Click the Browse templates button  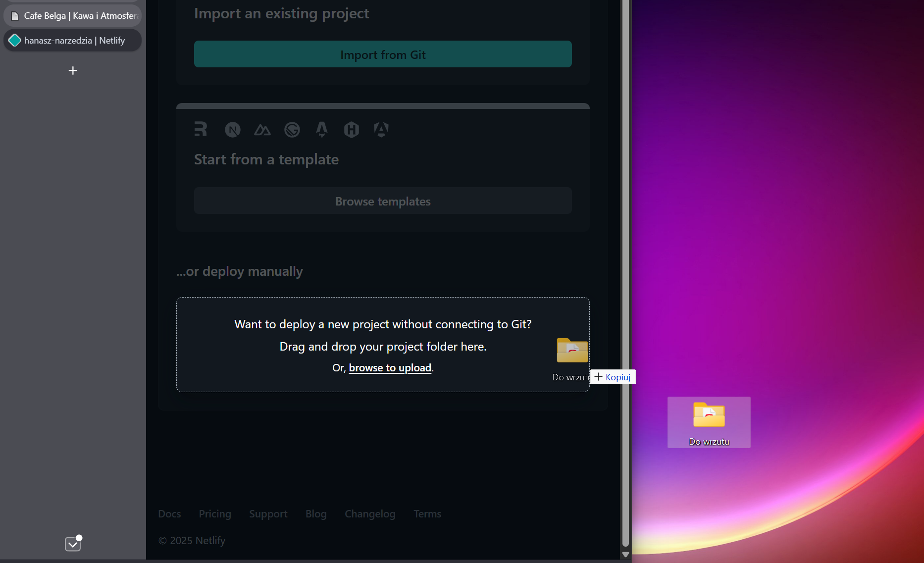coord(383,201)
